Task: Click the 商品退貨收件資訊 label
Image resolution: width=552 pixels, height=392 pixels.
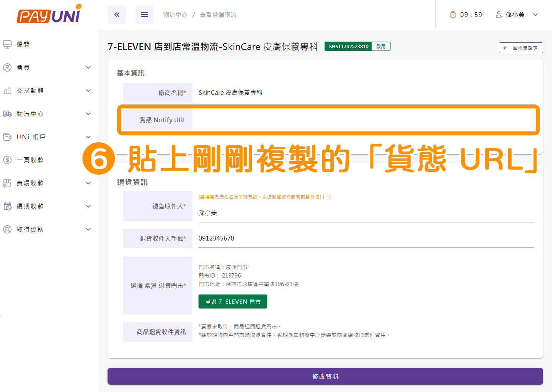Action: point(161,332)
